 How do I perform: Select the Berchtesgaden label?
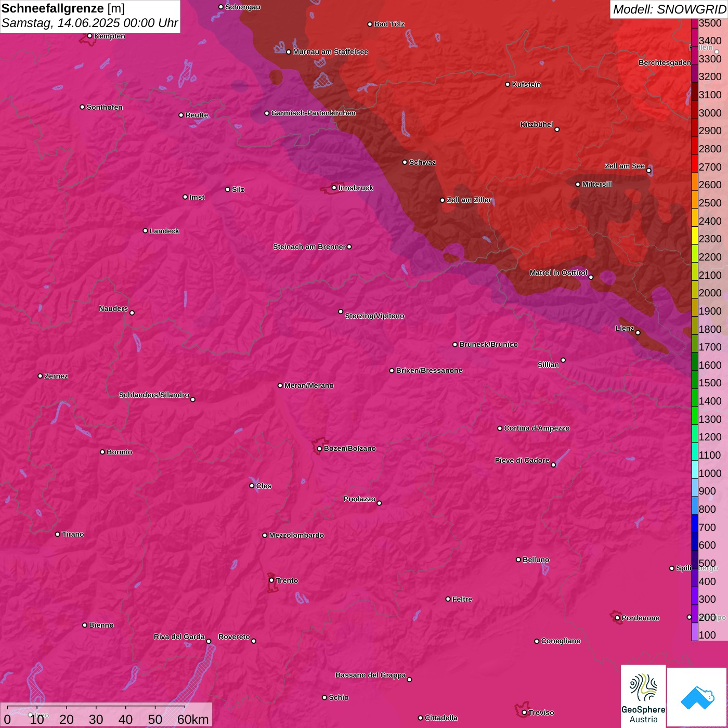pos(665,62)
